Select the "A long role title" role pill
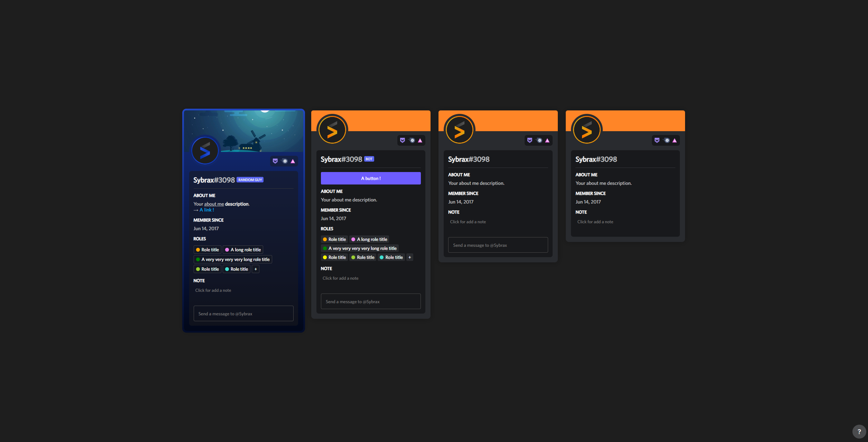 coord(243,249)
